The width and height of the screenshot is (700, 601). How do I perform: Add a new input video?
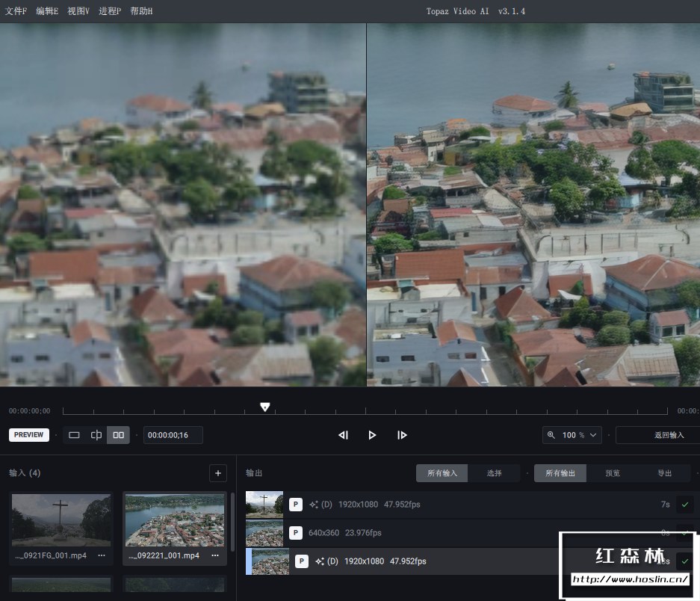point(218,472)
